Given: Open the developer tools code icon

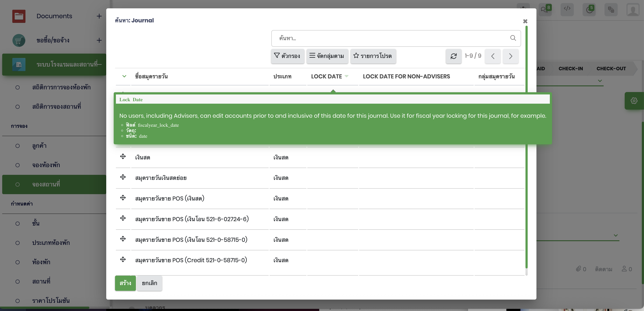Looking at the screenshot, I should 567,9.
